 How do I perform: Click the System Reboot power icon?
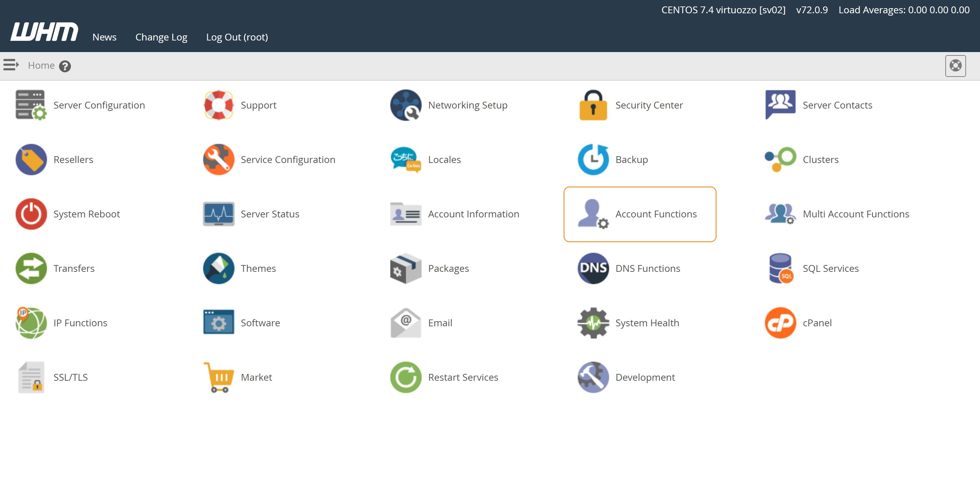click(31, 214)
